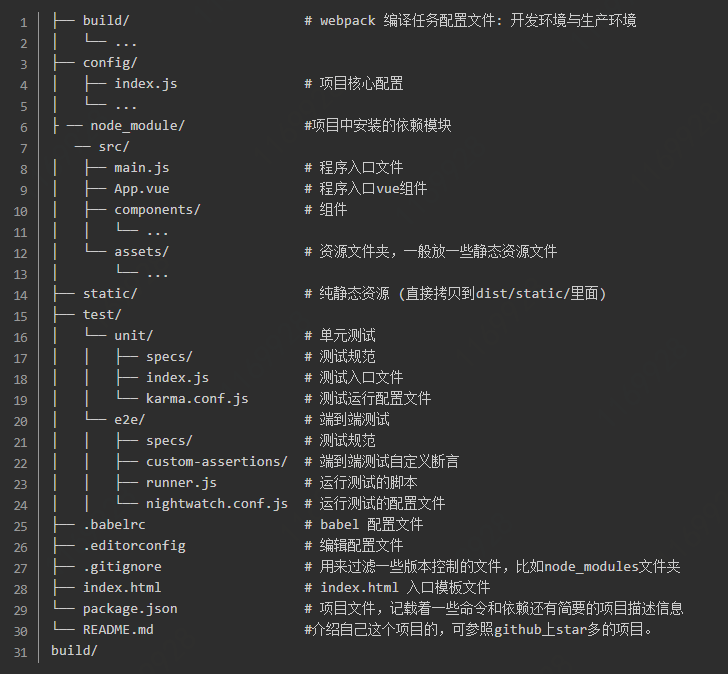
Task: Click the build/ folder on line 1
Action: pos(106,21)
